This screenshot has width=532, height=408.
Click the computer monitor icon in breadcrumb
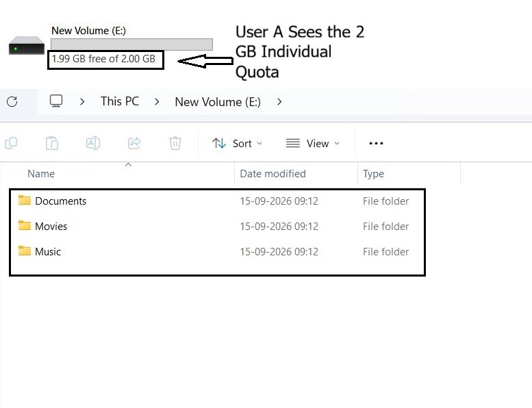click(56, 101)
